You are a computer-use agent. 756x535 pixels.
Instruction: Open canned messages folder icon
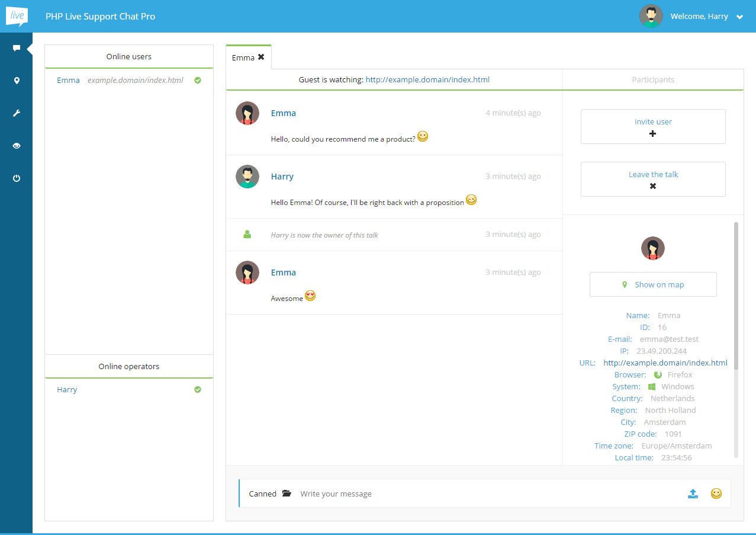(287, 494)
